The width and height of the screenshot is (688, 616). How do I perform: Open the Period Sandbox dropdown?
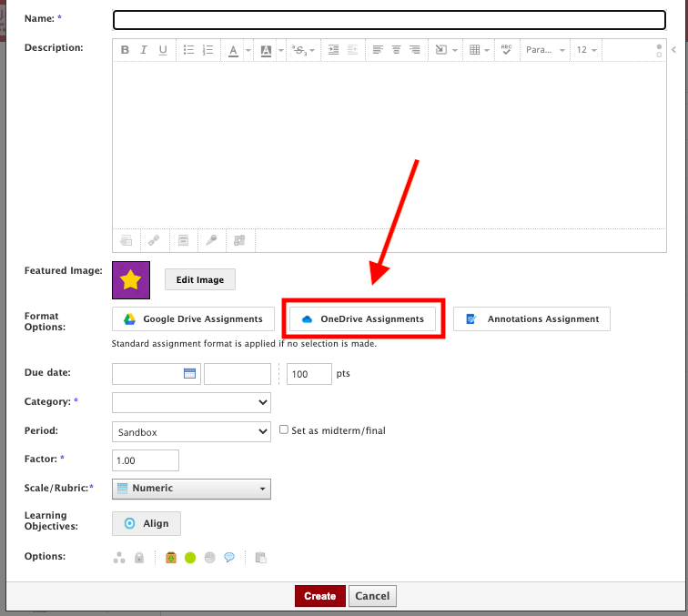coord(191,431)
